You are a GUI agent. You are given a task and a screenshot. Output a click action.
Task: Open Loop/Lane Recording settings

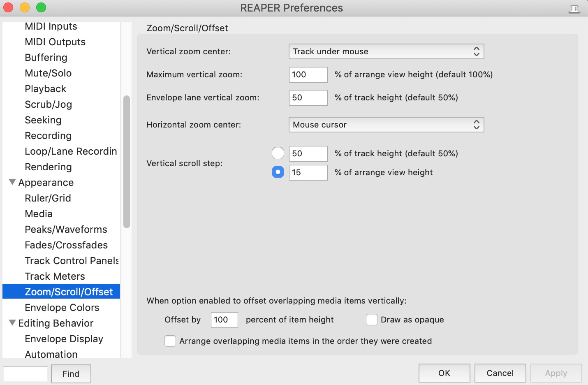click(x=71, y=151)
